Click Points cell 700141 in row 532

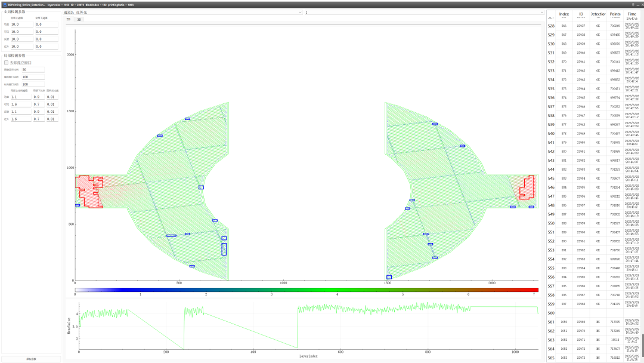click(x=615, y=61)
